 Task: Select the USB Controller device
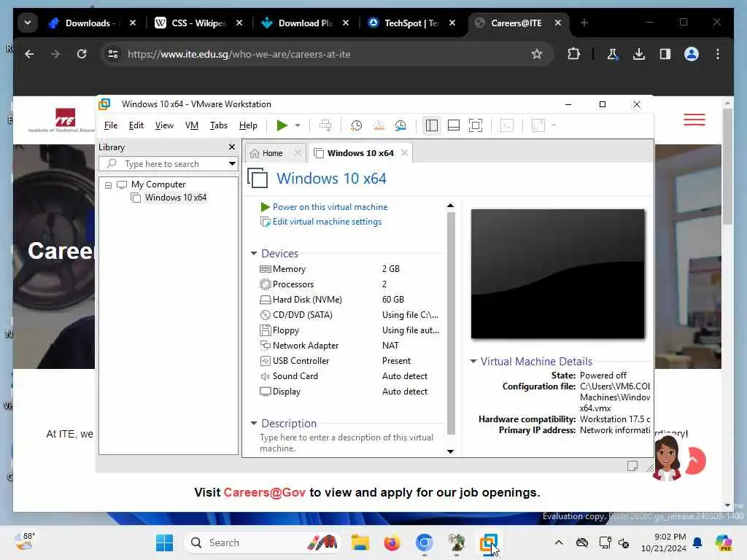(x=349, y=361)
